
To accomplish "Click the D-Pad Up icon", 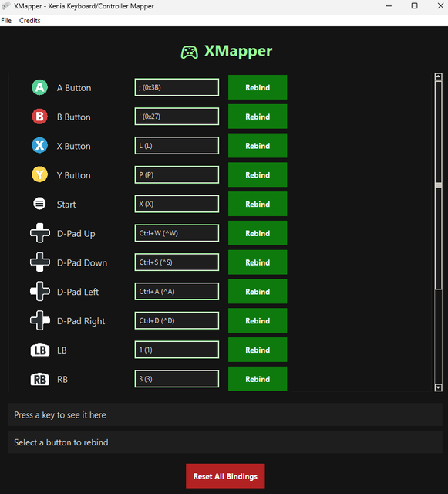I will coord(39,233).
